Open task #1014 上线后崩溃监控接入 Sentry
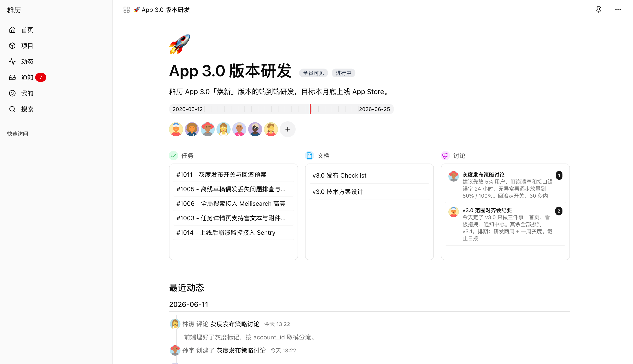Image resolution: width=633 pixels, height=364 pixels. 233,233
